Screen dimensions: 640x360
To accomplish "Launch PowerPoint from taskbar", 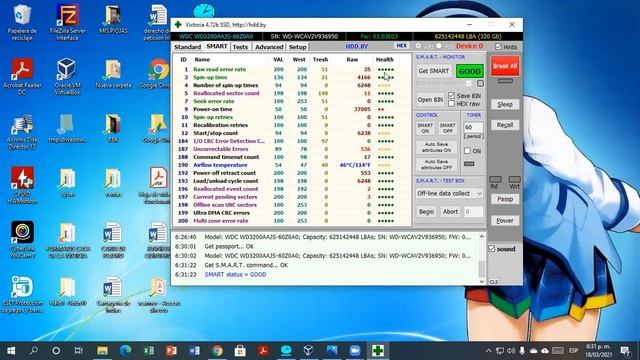I will 171,351.
